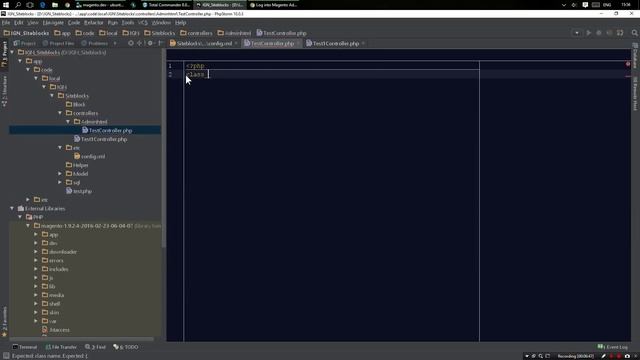
Task: Toggle the Structure sidebar tab
Action: [x=4, y=91]
